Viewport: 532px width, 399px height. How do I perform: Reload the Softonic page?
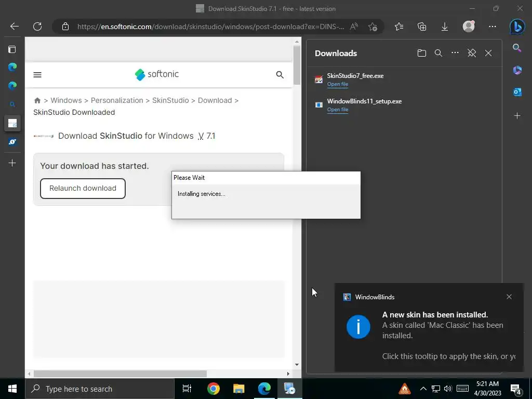37,26
